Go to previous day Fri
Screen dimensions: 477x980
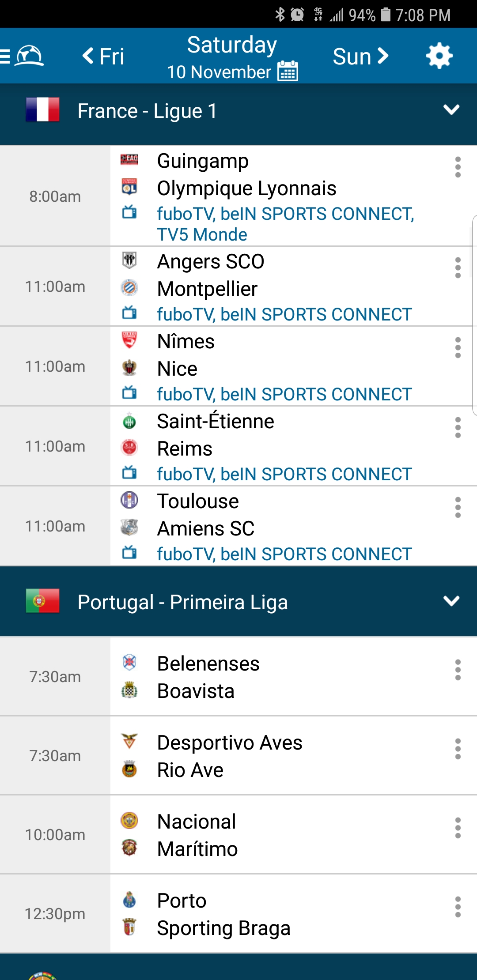pos(103,57)
